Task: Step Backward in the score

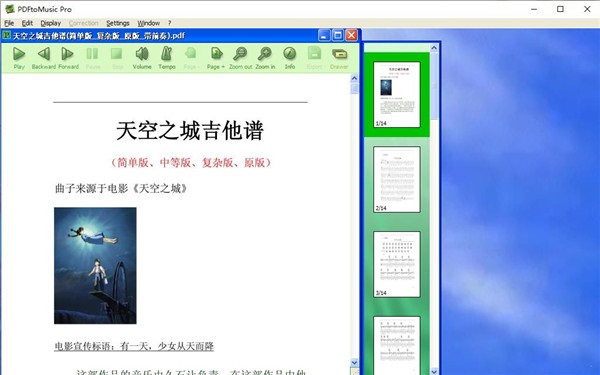Action: click(43, 58)
